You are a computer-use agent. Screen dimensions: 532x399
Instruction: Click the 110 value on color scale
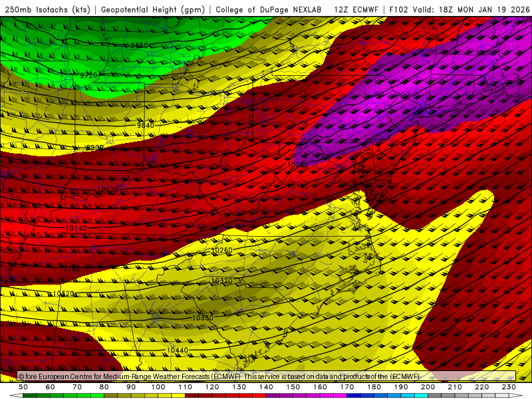pos(186,387)
